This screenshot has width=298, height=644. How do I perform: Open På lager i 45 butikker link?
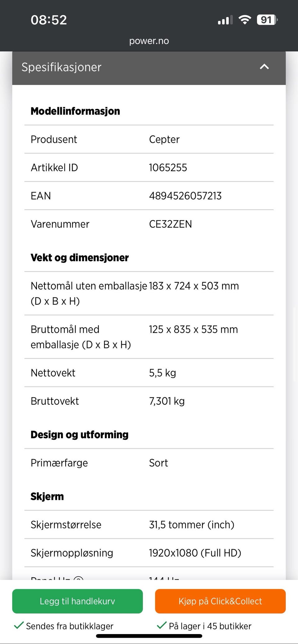pyautogui.click(x=210, y=626)
